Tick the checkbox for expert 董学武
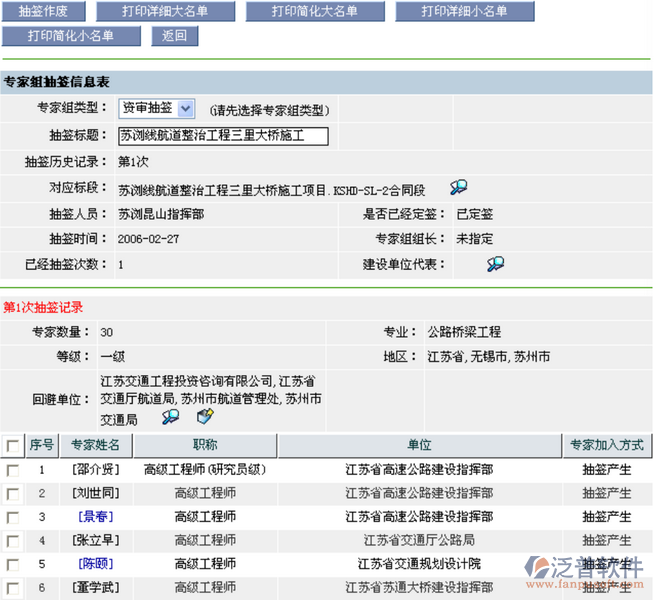The width and height of the screenshot is (654, 600). point(12,588)
